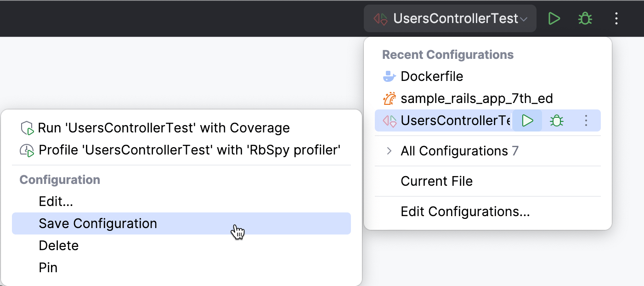Click the Rails icon beside sample_rails_app_7th_ed
This screenshot has height=286, width=644.
tap(389, 98)
